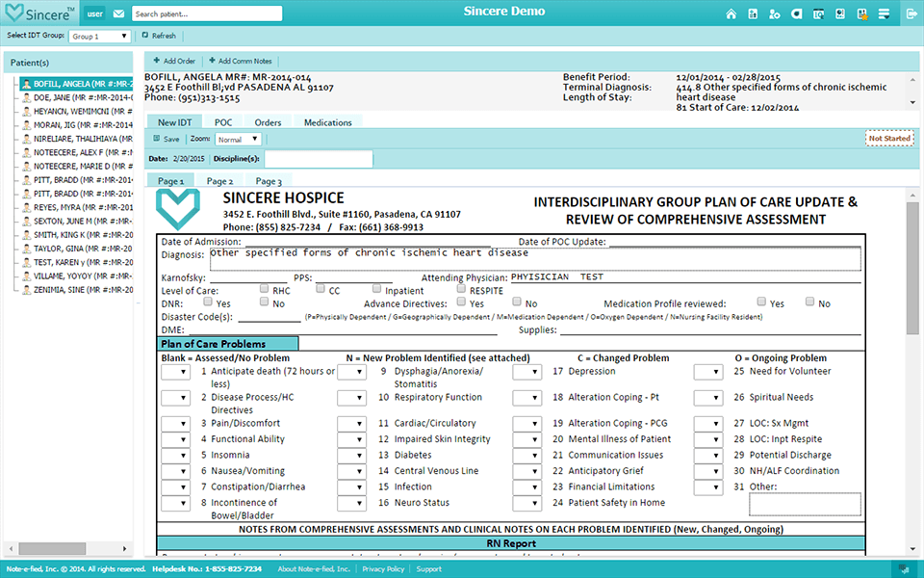The image size is (924, 578).
Task: Switch to the Medications tab
Action: [327, 122]
